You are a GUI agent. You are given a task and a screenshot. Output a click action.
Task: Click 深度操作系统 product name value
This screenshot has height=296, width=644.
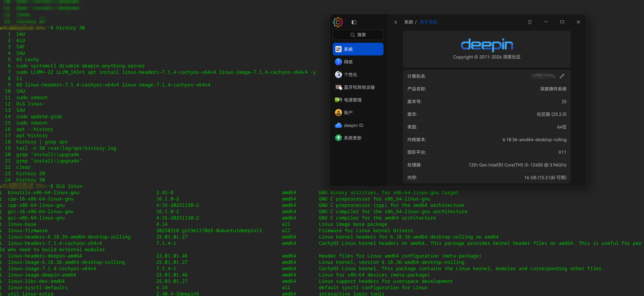click(553, 89)
